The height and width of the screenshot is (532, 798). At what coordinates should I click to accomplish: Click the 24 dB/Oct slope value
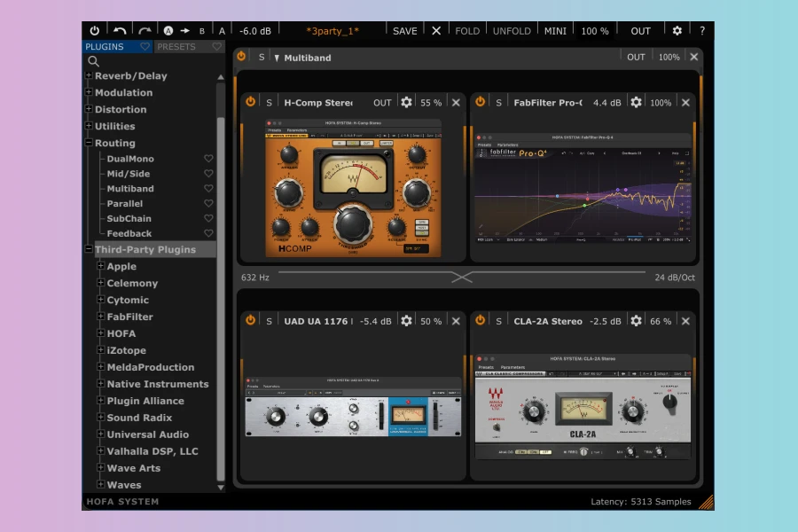[675, 278]
